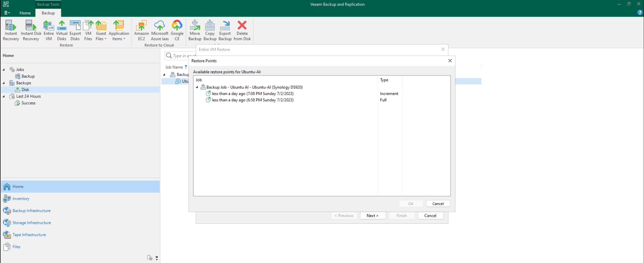The height and width of the screenshot is (263, 644).
Task: Switch to the Home ribbon tab
Action: tap(25, 13)
